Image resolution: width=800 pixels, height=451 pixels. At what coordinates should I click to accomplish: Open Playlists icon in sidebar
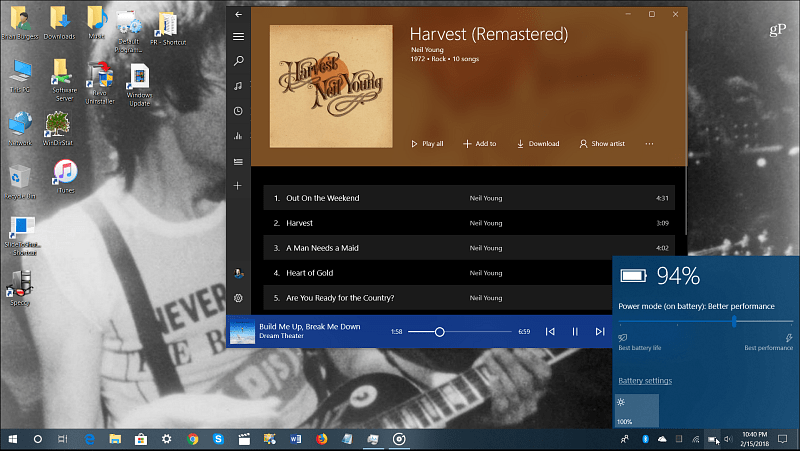click(x=238, y=161)
